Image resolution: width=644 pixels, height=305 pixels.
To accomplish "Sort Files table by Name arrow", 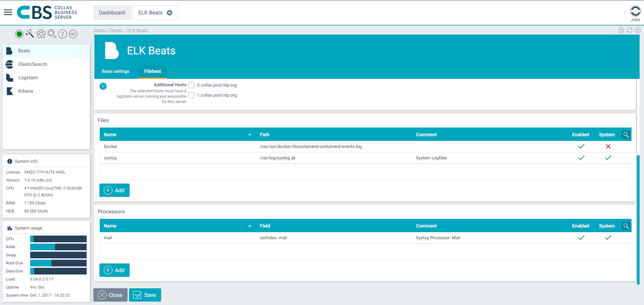I will pos(250,135).
